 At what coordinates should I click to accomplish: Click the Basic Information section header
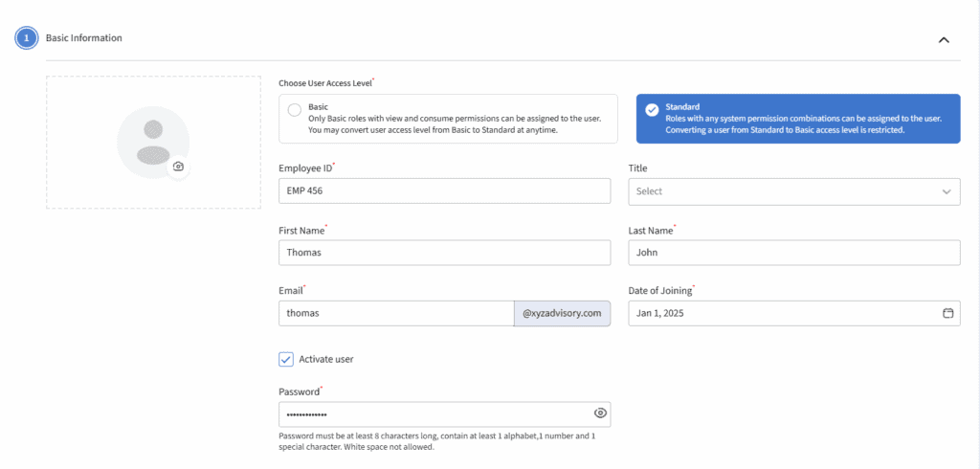point(84,38)
